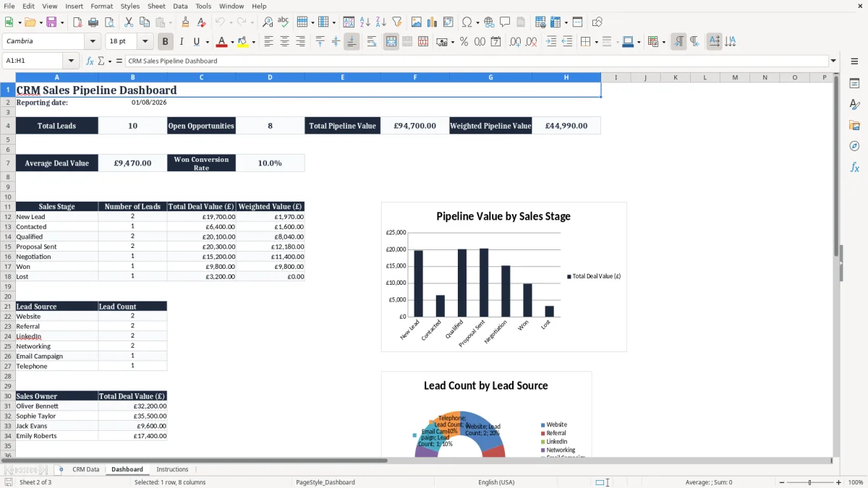Toggle Align Bottom vertical alignment

(351, 42)
